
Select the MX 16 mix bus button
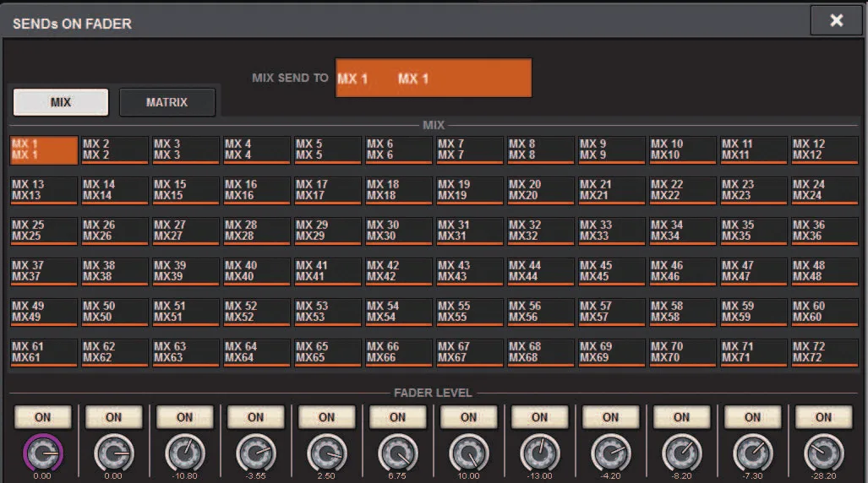tap(256, 190)
